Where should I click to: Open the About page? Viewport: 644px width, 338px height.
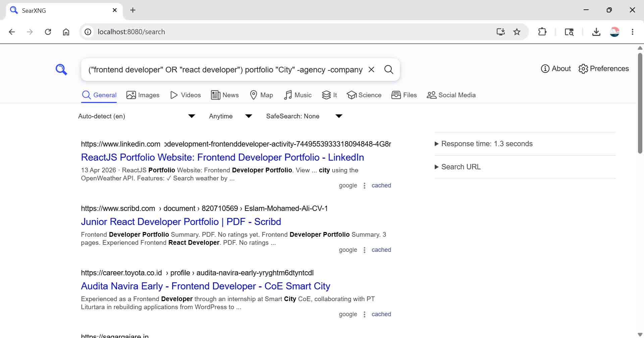pyautogui.click(x=556, y=69)
